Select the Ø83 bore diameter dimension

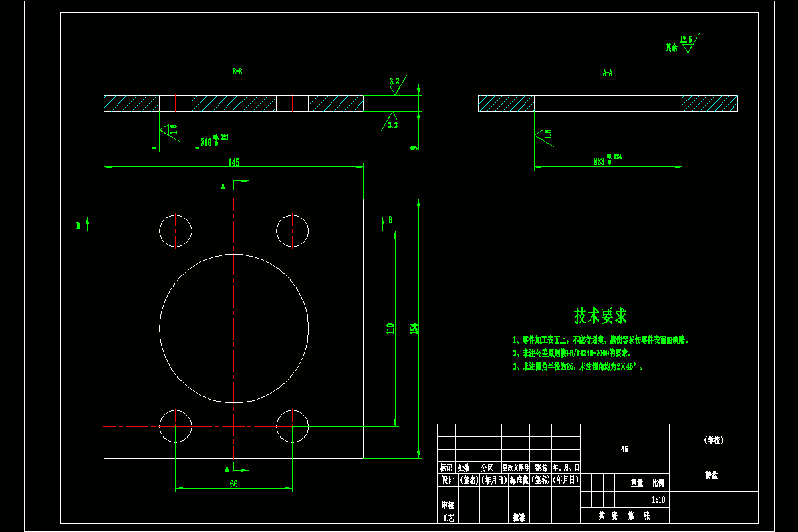[x=607, y=160]
